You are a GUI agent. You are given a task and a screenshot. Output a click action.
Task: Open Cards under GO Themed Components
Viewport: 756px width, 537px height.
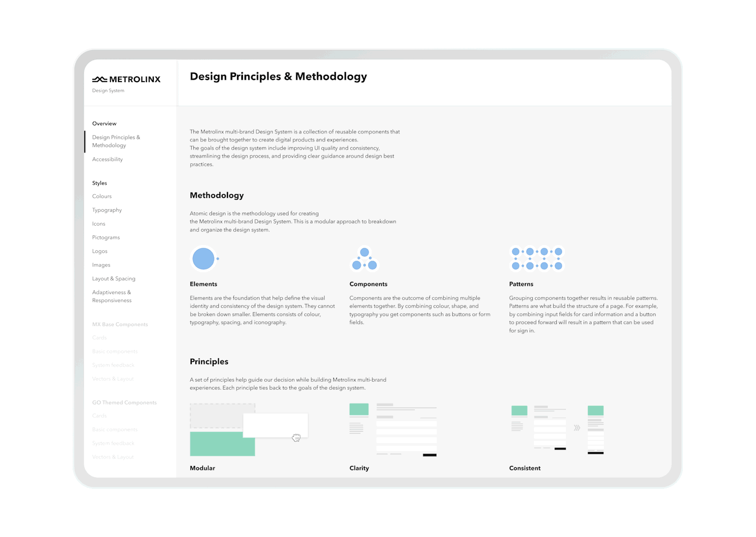click(x=99, y=416)
